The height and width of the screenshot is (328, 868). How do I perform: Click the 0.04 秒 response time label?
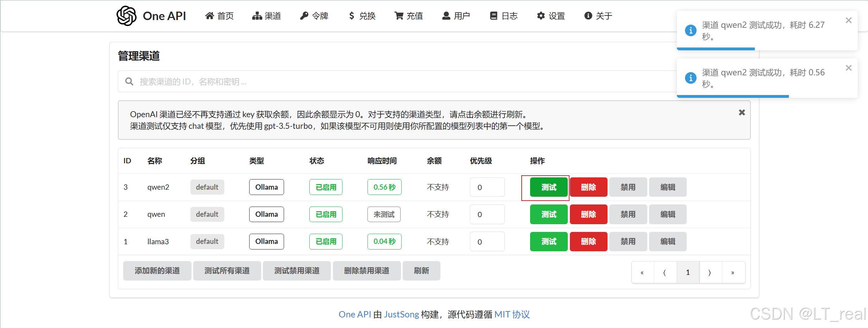coord(384,241)
